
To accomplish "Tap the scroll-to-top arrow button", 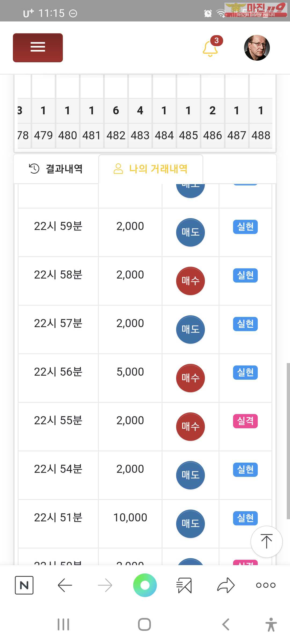I will [266, 541].
